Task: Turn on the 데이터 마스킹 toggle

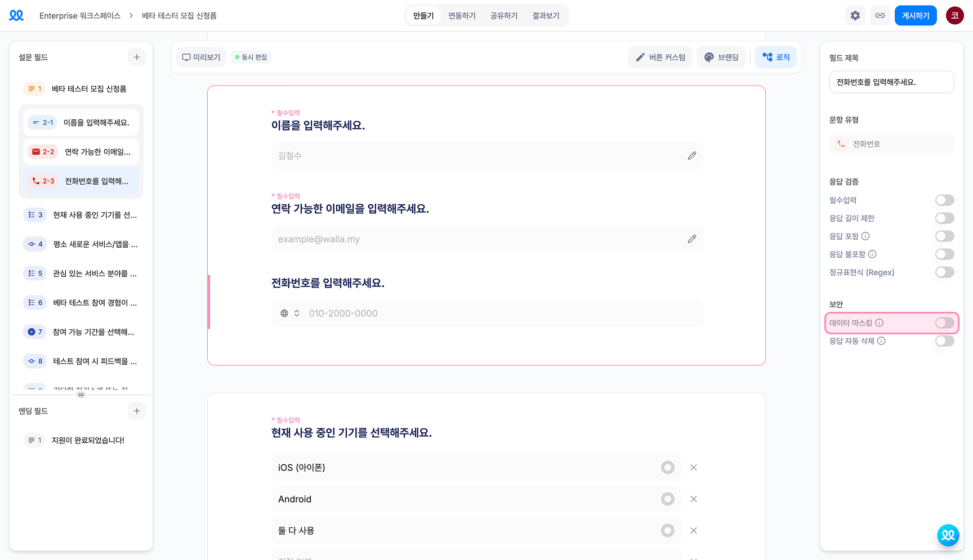Action: click(x=944, y=323)
